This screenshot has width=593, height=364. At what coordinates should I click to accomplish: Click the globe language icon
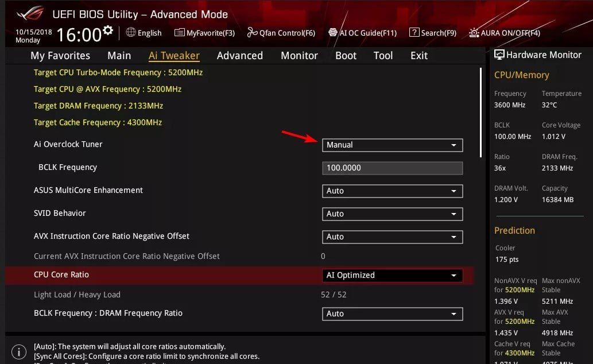click(131, 33)
